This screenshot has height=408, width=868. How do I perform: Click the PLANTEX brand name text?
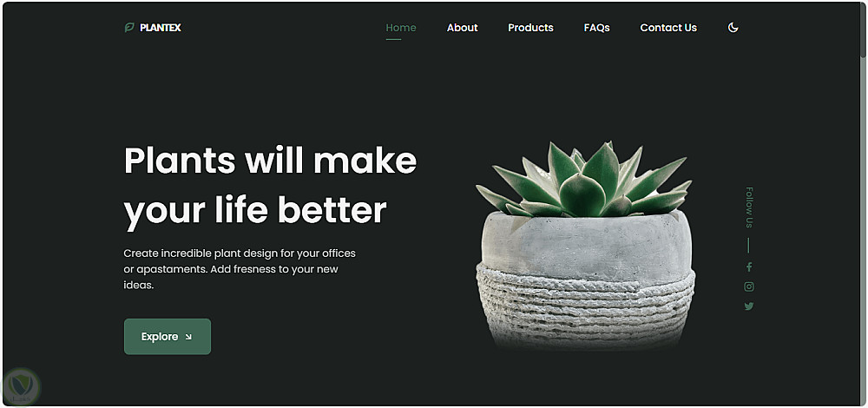[x=161, y=28]
